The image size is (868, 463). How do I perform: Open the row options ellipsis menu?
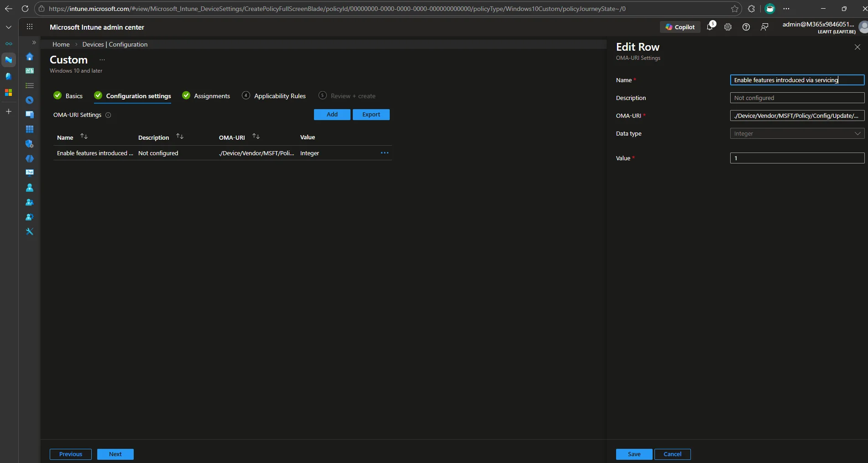tap(384, 153)
